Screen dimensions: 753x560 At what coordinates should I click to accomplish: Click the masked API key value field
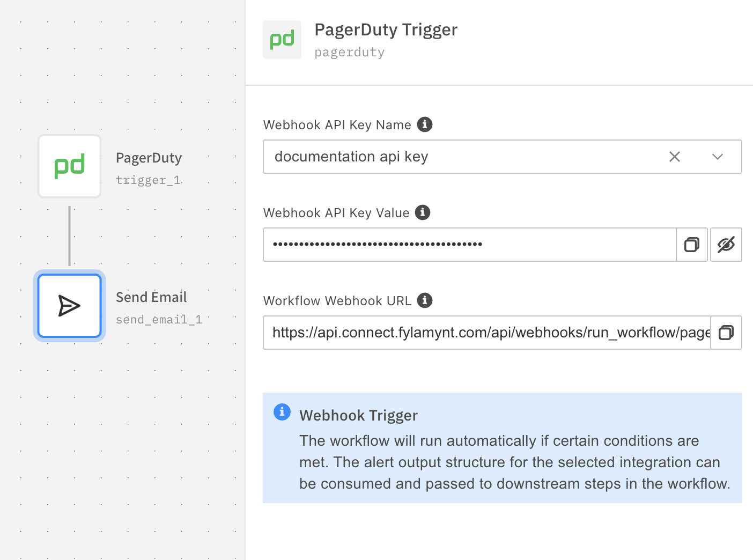(x=469, y=245)
